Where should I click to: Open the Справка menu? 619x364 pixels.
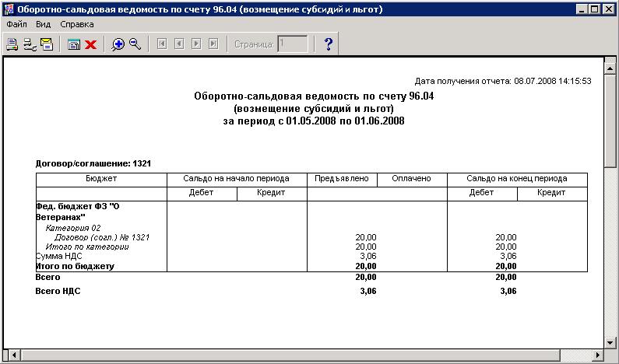click(77, 24)
